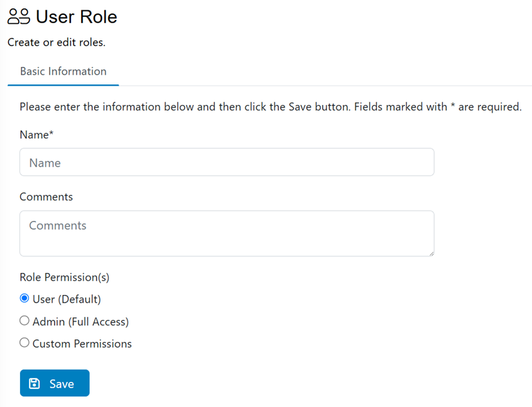
Task: Focus the Name input field
Action: (227, 162)
